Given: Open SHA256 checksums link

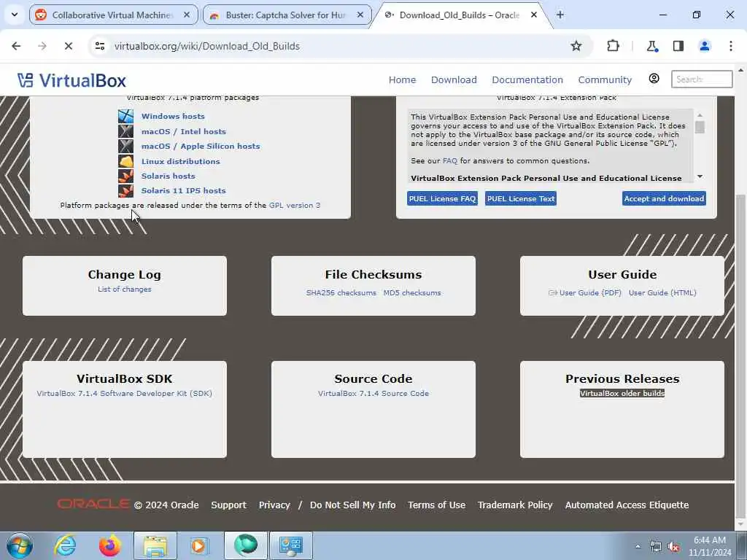Looking at the screenshot, I should pos(341,293).
